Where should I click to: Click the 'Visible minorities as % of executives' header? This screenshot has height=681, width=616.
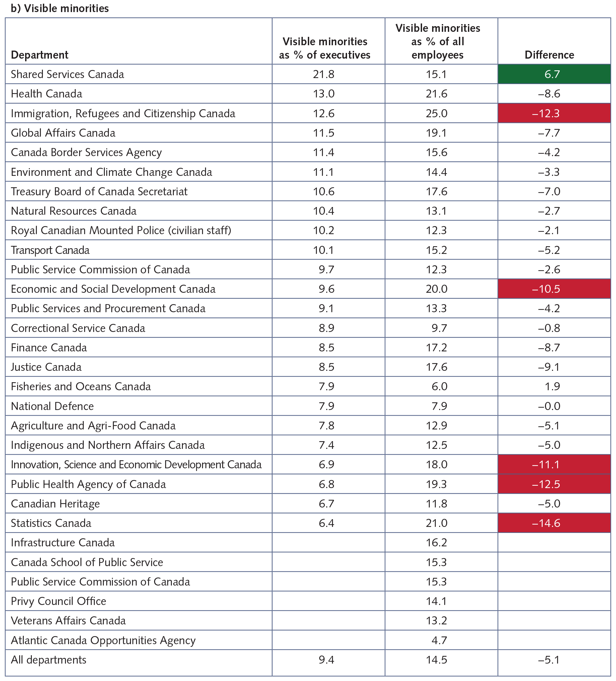tap(325, 48)
